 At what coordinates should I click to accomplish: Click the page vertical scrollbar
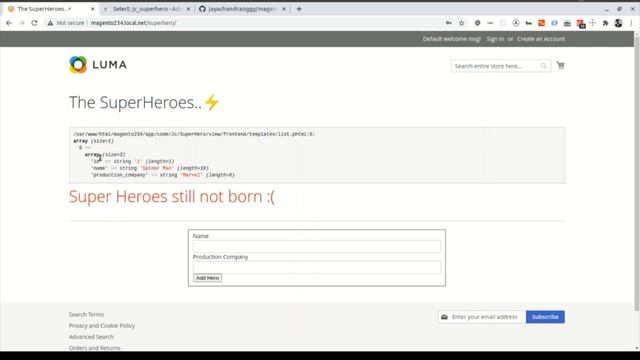click(x=637, y=173)
